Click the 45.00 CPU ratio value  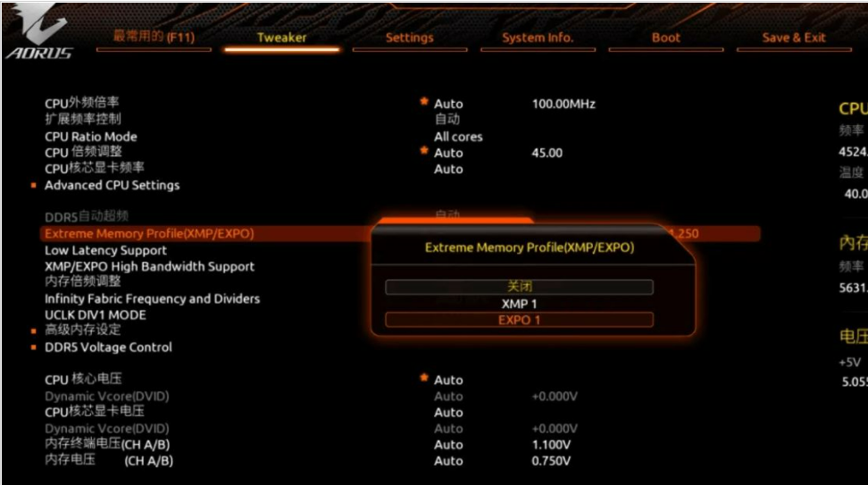point(547,153)
